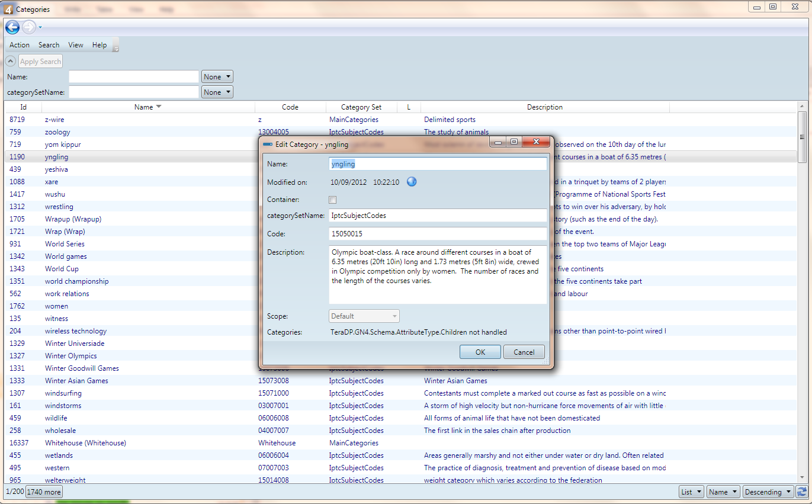812x504 pixels.
Task: Confirm the dialog with OK
Action: [x=480, y=352]
